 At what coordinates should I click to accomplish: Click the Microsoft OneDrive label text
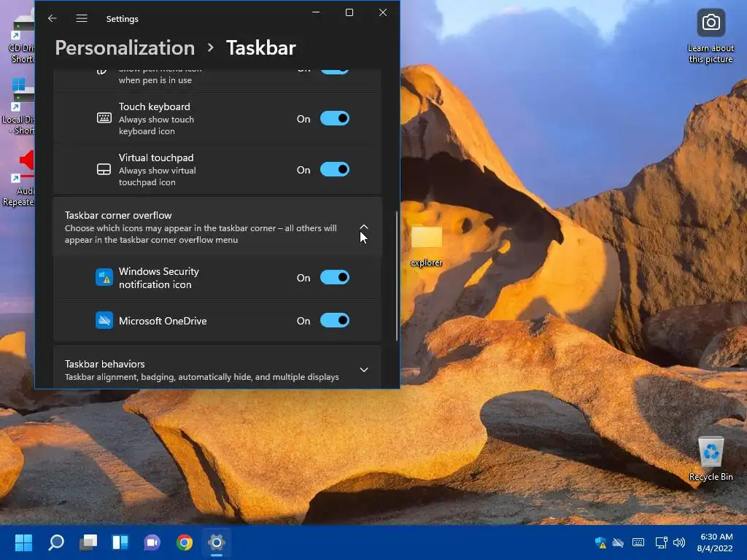click(163, 321)
